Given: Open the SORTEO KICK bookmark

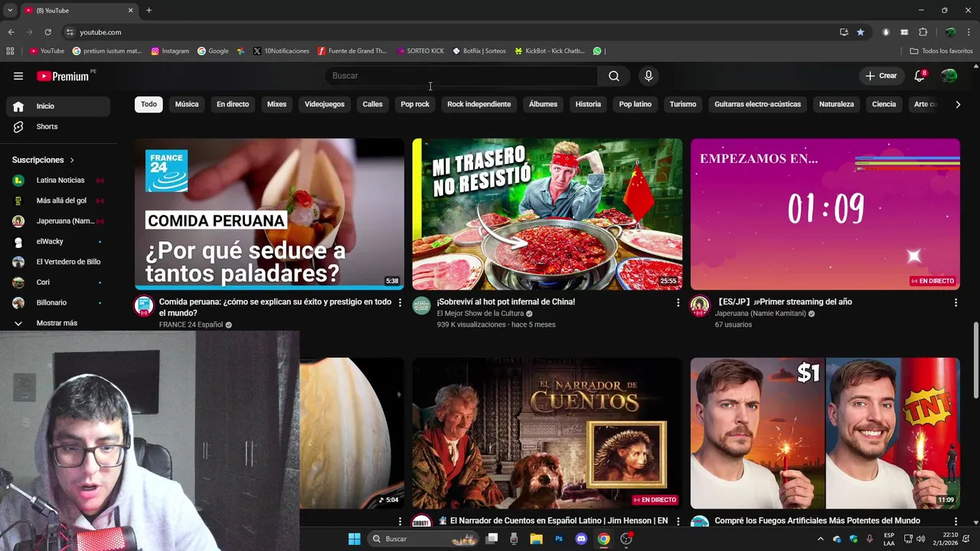Looking at the screenshot, I should [x=420, y=51].
